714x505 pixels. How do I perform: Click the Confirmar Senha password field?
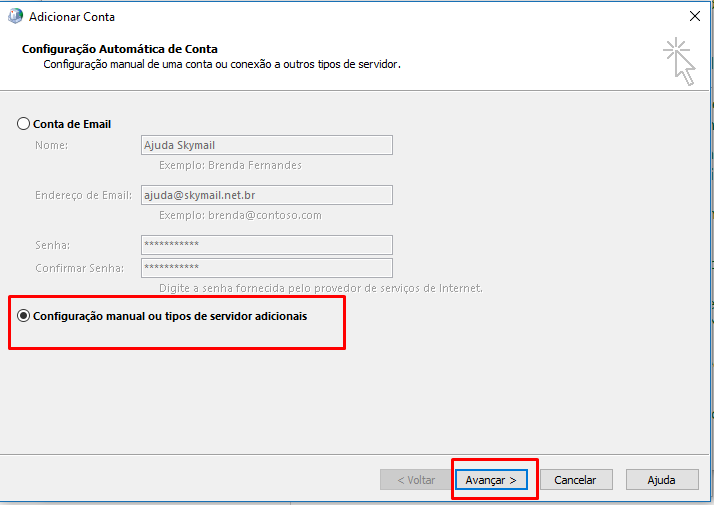pyautogui.click(x=267, y=268)
